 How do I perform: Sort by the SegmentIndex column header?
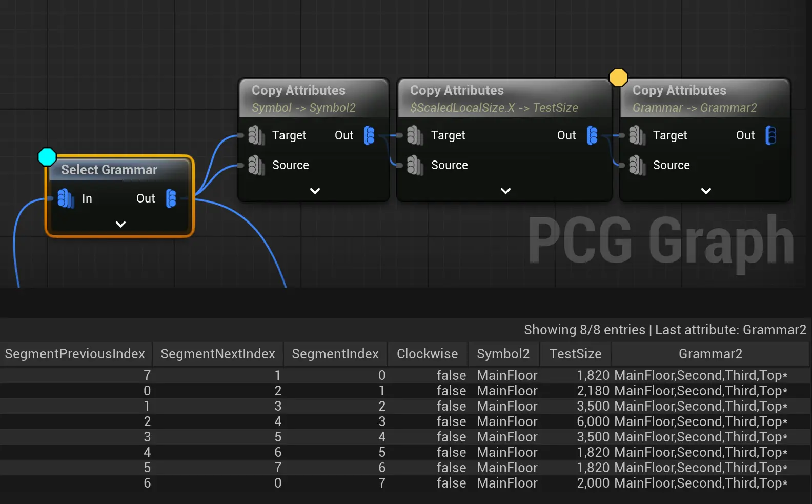(335, 354)
